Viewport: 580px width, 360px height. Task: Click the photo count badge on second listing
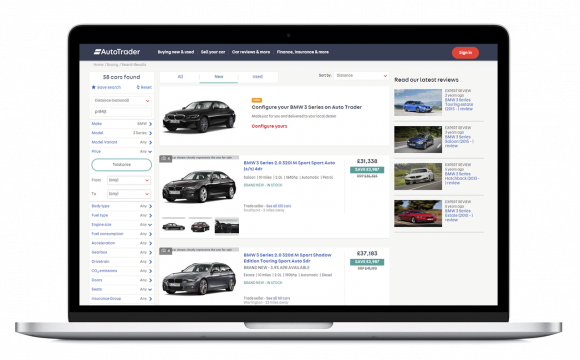click(x=166, y=251)
